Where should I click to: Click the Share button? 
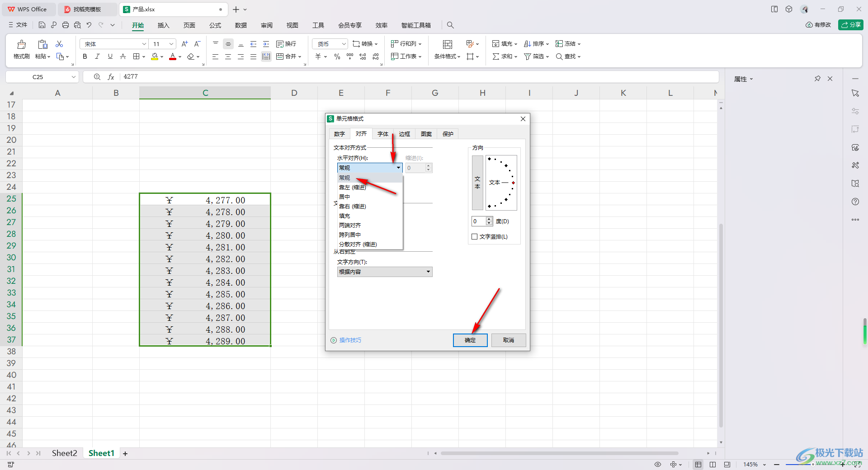pos(851,25)
